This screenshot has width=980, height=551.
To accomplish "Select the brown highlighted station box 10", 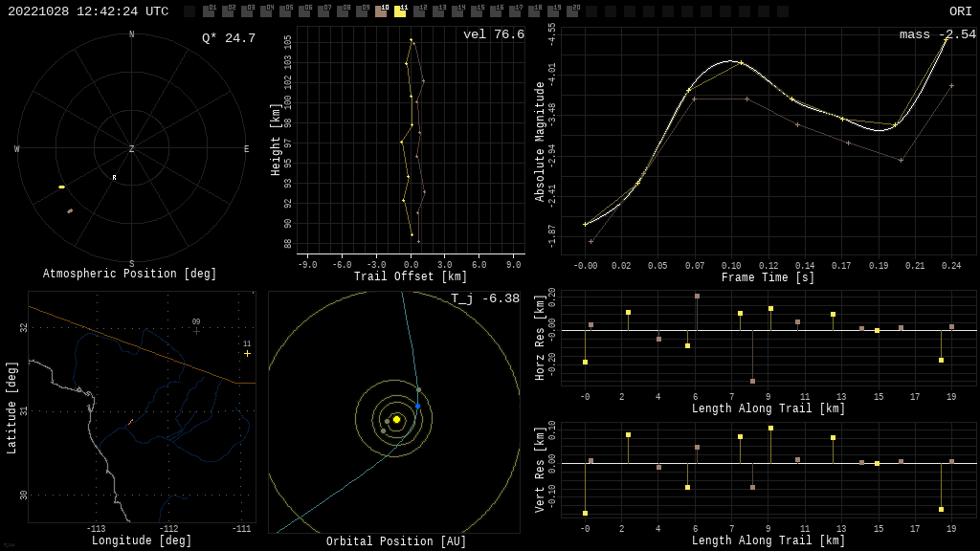I will [x=381, y=11].
